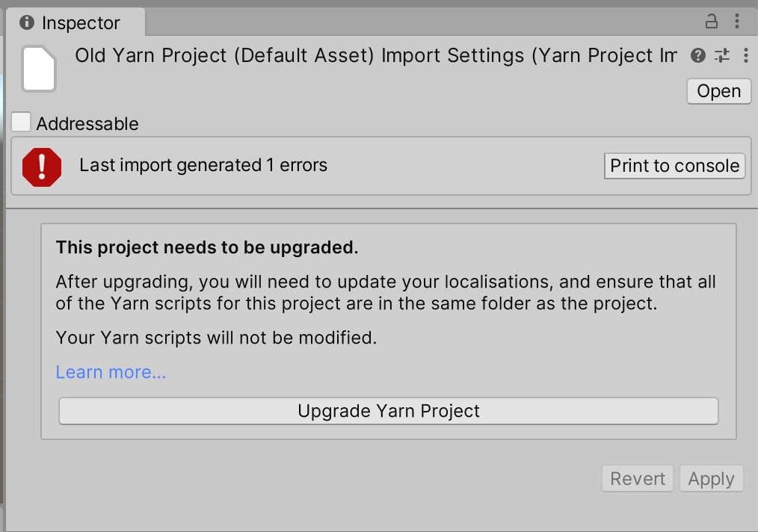758x532 pixels.
Task: Click Upgrade Yarn Project
Action: 389,411
